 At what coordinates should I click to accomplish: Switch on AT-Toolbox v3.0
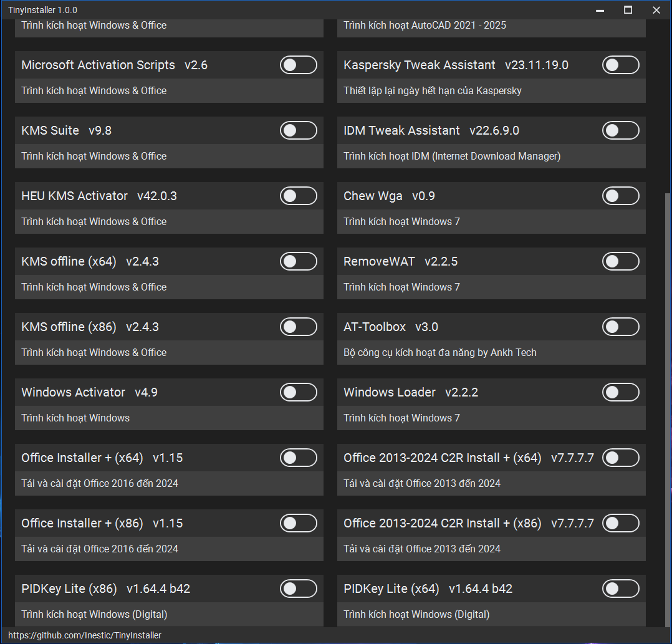pos(621,327)
